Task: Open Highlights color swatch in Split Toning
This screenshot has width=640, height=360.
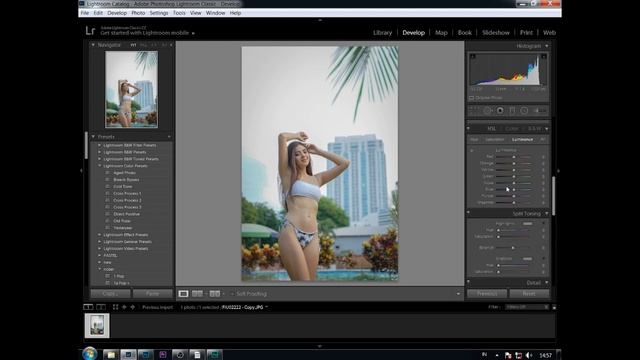Action: click(527, 224)
